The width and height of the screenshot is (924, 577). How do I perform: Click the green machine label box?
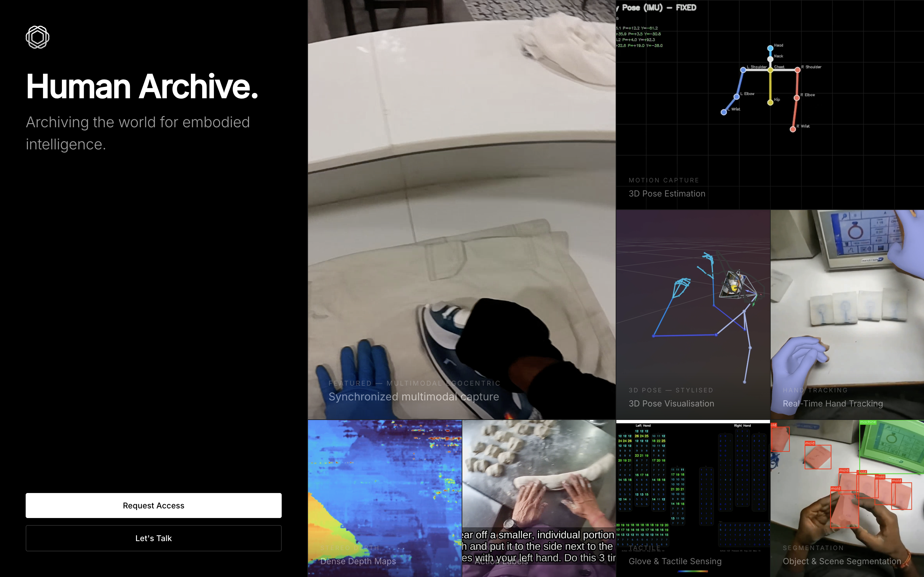pos(868,422)
